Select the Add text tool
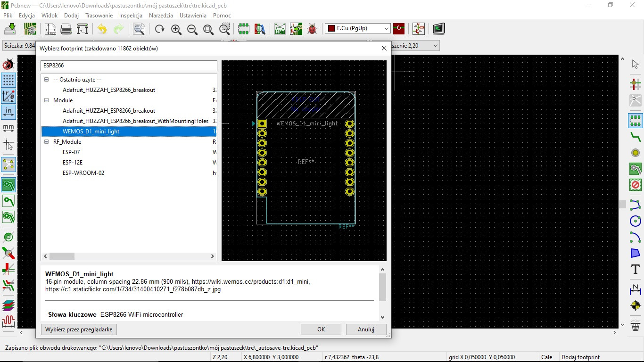Viewport: 644px width, 362px height. pos(635,270)
